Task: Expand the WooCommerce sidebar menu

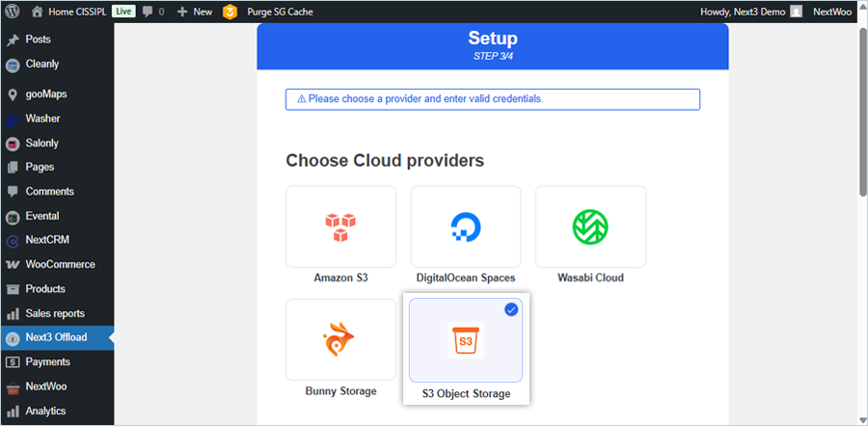Action: (x=60, y=264)
